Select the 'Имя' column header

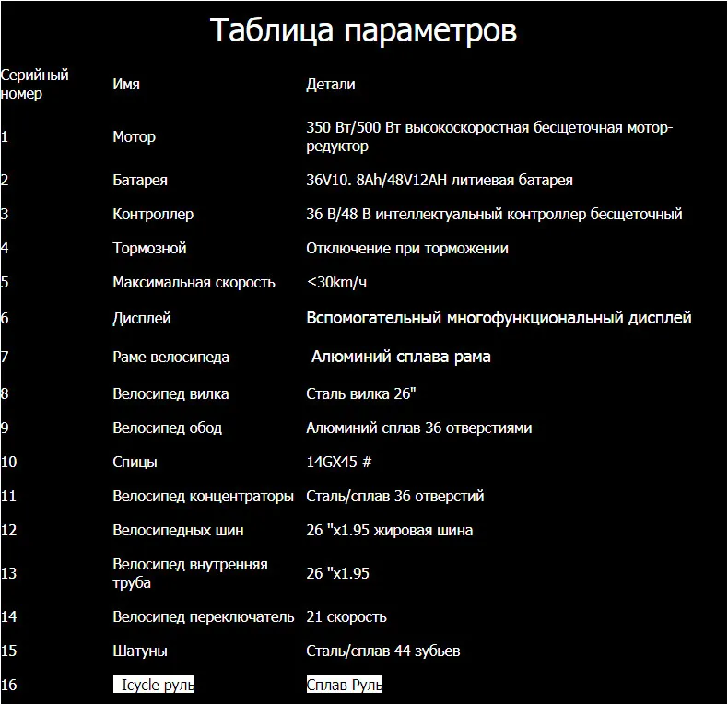(x=126, y=84)
